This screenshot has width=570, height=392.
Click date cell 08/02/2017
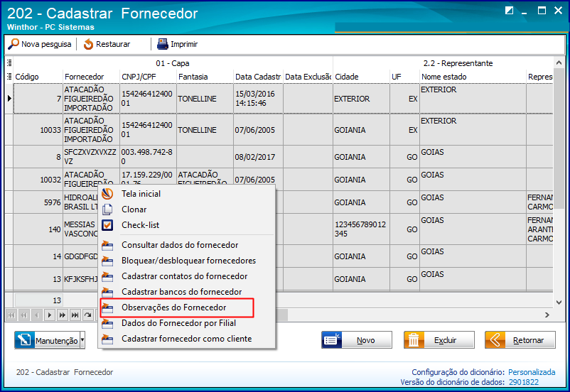pyautogui.click(x=258, y=156)
